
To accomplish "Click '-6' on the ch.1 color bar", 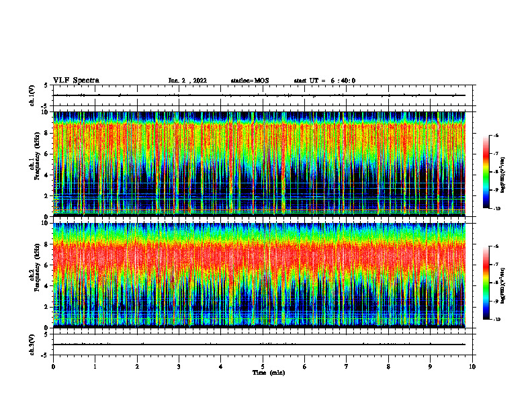I will 496,136.
